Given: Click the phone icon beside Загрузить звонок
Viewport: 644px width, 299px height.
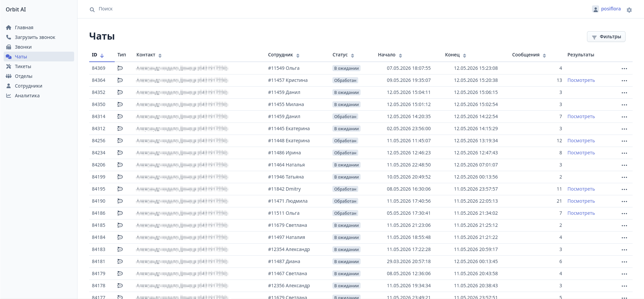Looking at the screenshot, I should [x=9, y=37].
